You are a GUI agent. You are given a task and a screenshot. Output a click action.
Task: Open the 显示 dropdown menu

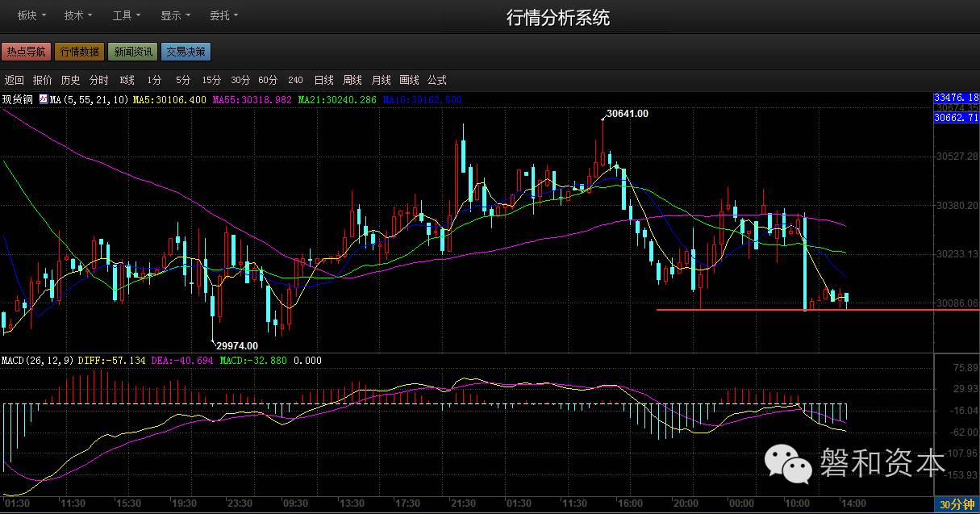tap(175, 15)
